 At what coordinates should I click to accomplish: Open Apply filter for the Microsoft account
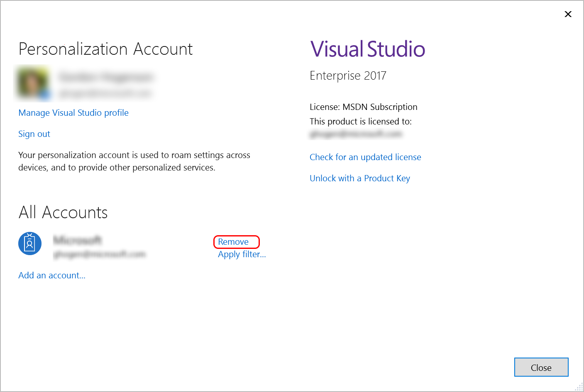coord(242,254)
